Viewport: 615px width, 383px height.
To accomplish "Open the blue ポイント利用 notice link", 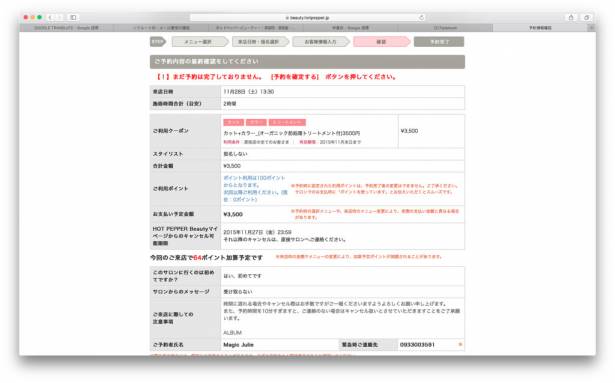I will tap(255, 188).
